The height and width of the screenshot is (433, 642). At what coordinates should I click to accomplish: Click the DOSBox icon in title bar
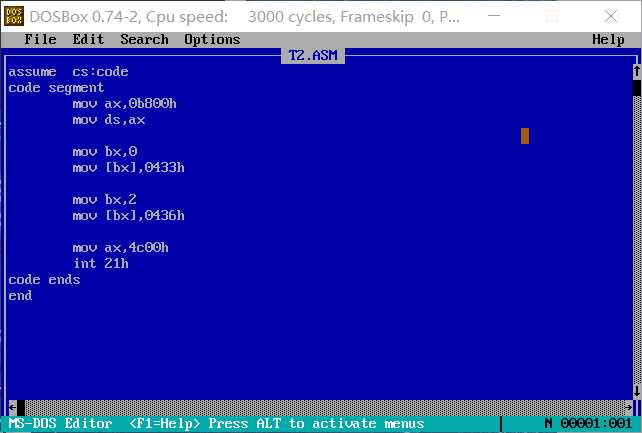point(14,16)
